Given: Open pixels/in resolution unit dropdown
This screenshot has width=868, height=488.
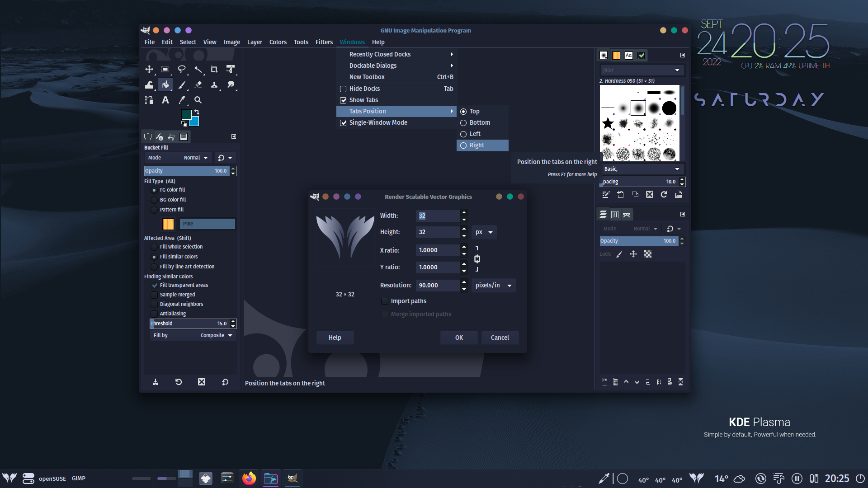Looking at the screenshot, I should pos(494,286).
